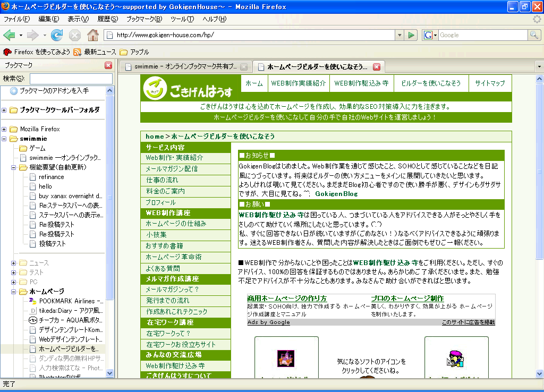Click WEB制作実績紹介 navigation link
544x392 pixels.
coord(299,83)
